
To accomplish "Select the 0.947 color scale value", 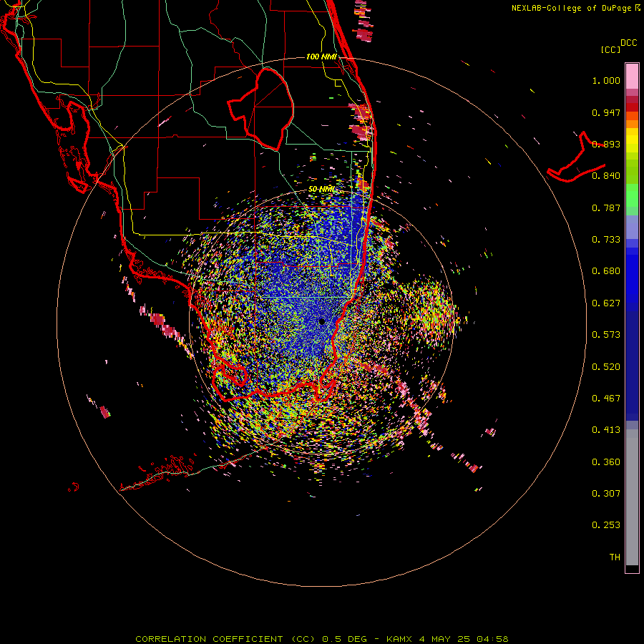I will click(606, 112).
